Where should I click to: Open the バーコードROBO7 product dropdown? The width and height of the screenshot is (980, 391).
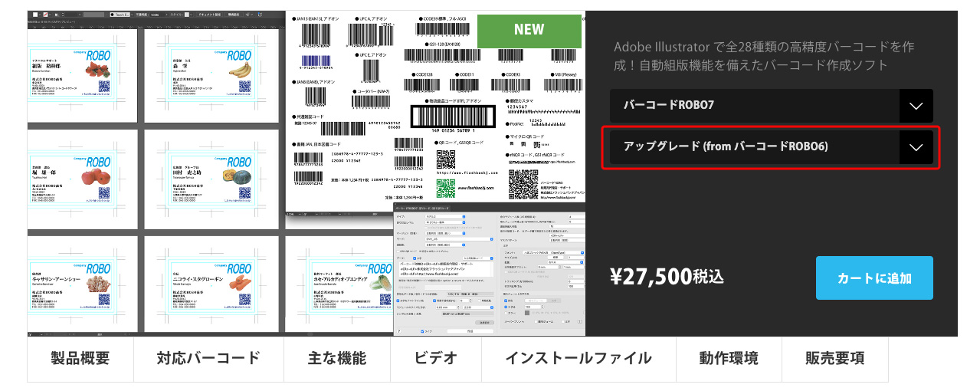pos(771,106)
